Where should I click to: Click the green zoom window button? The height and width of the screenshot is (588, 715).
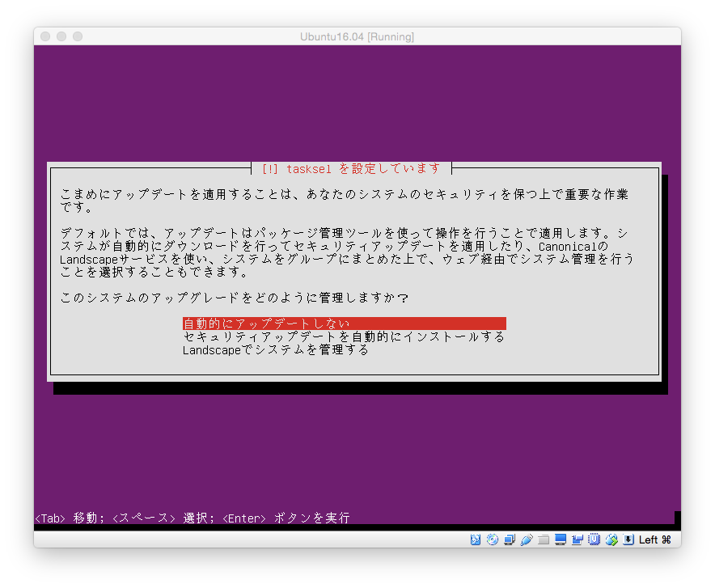pyautogui.click(x=77, y=36)
